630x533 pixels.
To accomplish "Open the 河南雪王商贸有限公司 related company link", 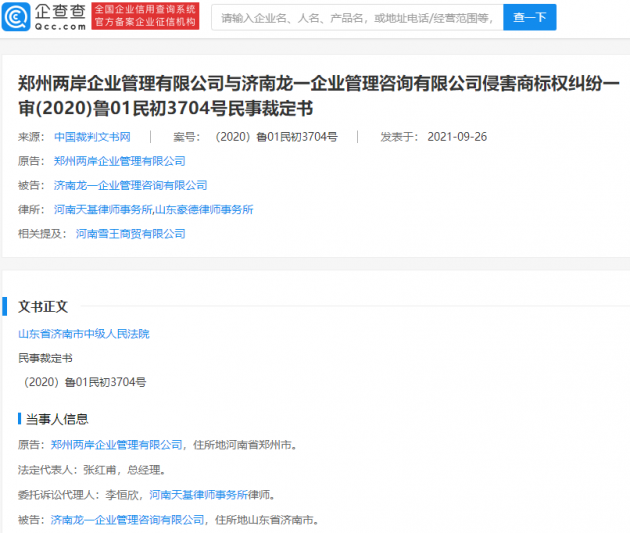I will click(130, 233).
